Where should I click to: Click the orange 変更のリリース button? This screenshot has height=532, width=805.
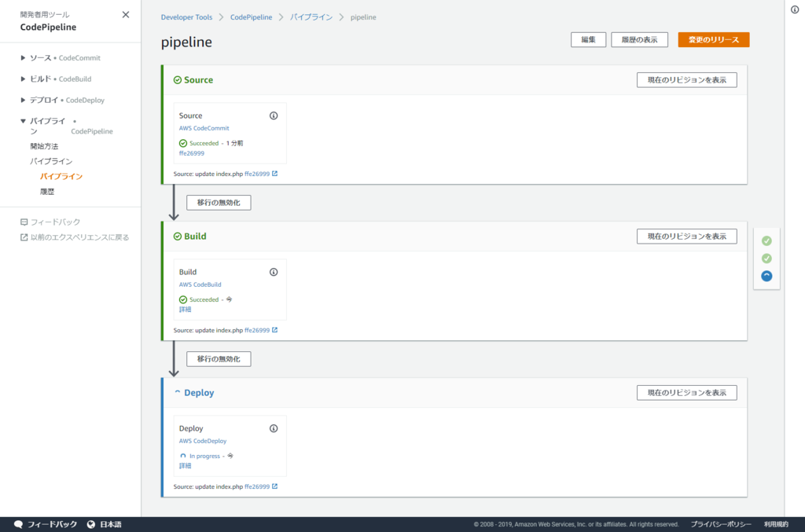(714, 40)
